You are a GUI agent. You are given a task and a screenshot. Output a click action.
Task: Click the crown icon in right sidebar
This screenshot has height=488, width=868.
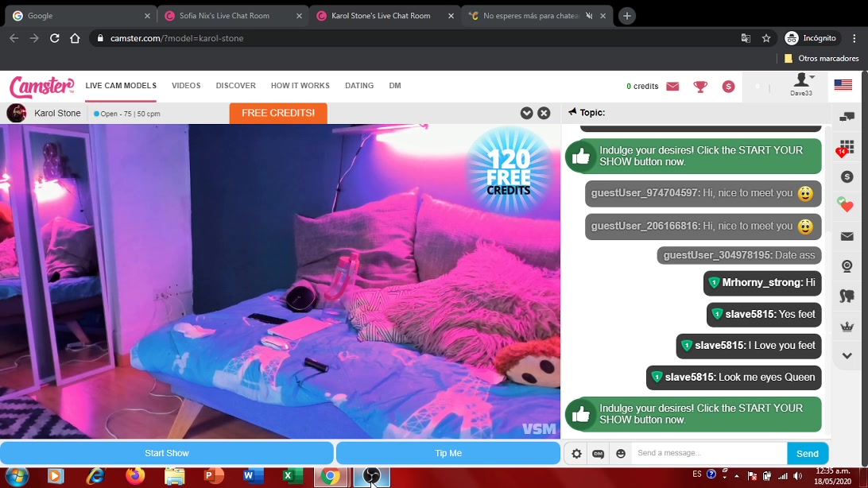point(847,327)
